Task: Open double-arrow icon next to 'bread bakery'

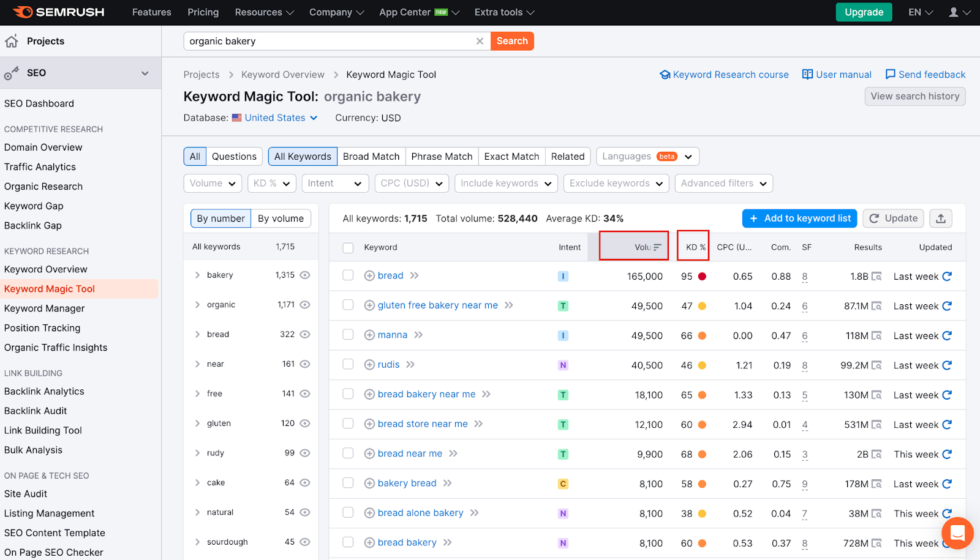Action: (x=448, y=542)
